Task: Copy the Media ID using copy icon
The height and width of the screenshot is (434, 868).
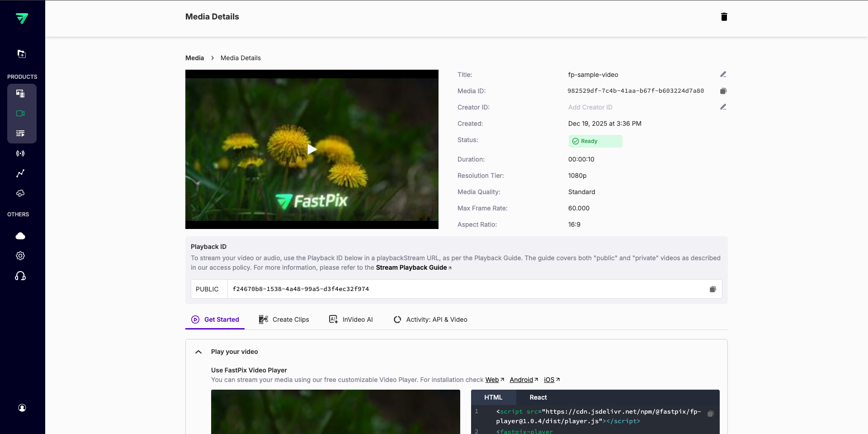Action: click(723, 91)
